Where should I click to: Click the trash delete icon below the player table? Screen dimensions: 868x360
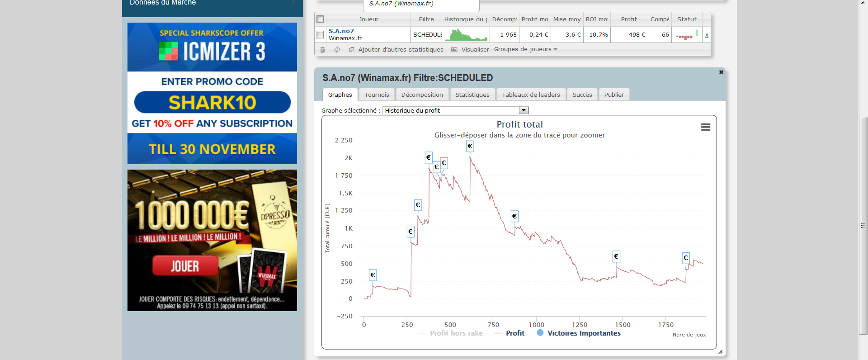pyautogui.click(x=322, y=50)
